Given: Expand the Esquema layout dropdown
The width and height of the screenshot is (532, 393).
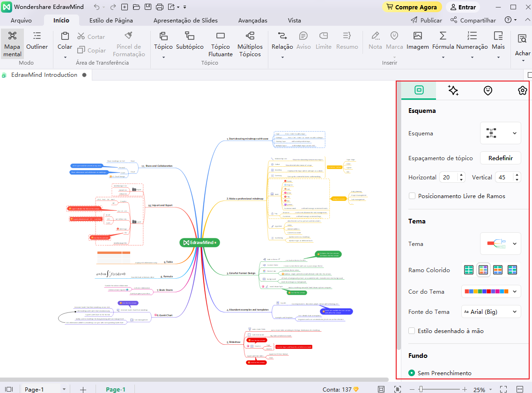Looking at the screenshot, I should pos(500,133).
